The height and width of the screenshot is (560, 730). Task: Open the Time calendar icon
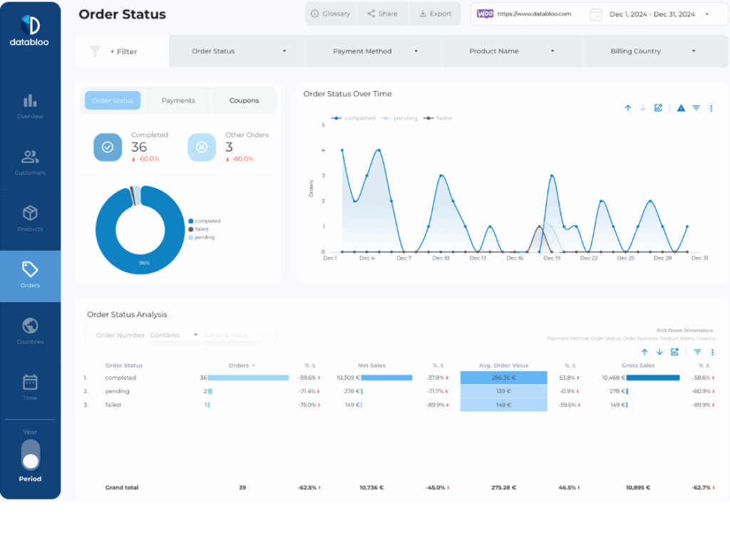coord(30,383)
